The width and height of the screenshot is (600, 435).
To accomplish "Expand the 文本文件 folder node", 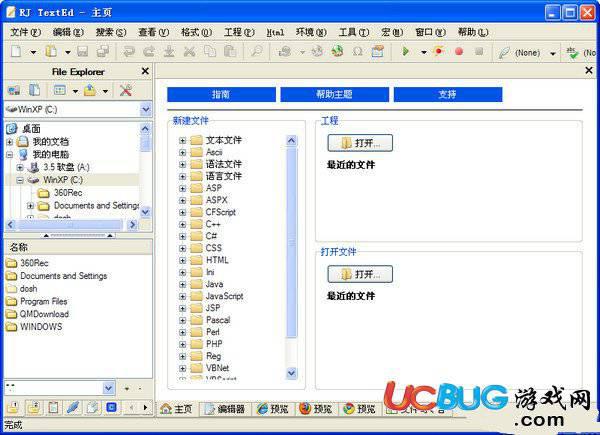I will [x=183, y=140].
